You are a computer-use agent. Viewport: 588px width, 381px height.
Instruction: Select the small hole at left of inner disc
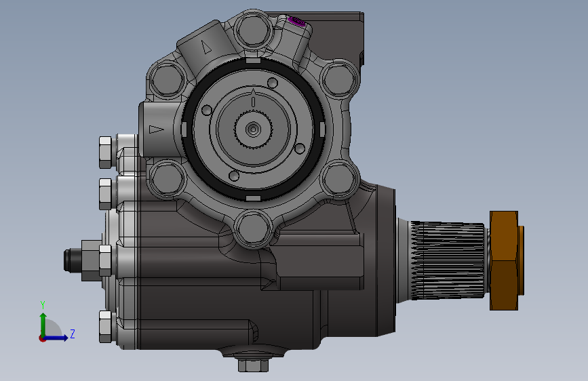(x=207, y=110)
